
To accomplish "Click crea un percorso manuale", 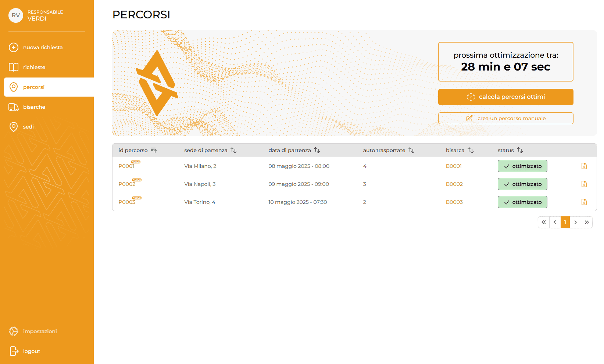I will (x=505, y=118).
